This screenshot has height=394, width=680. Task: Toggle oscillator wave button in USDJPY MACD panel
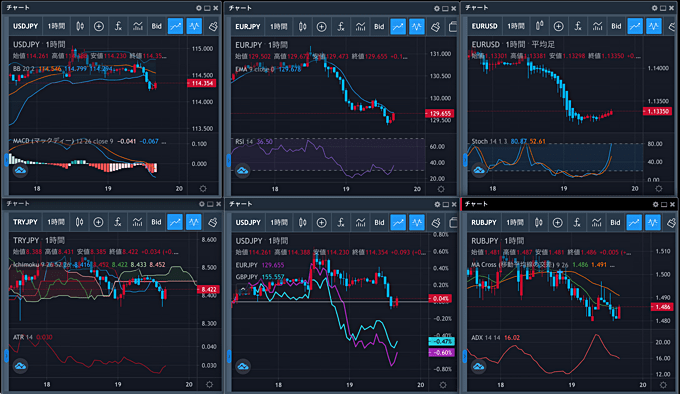click(194, 26)
